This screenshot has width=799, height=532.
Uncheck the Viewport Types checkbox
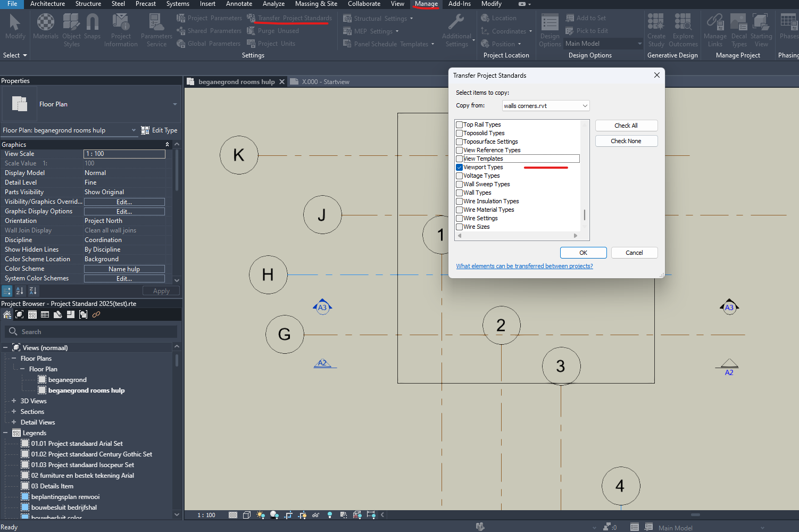(459, 167)
